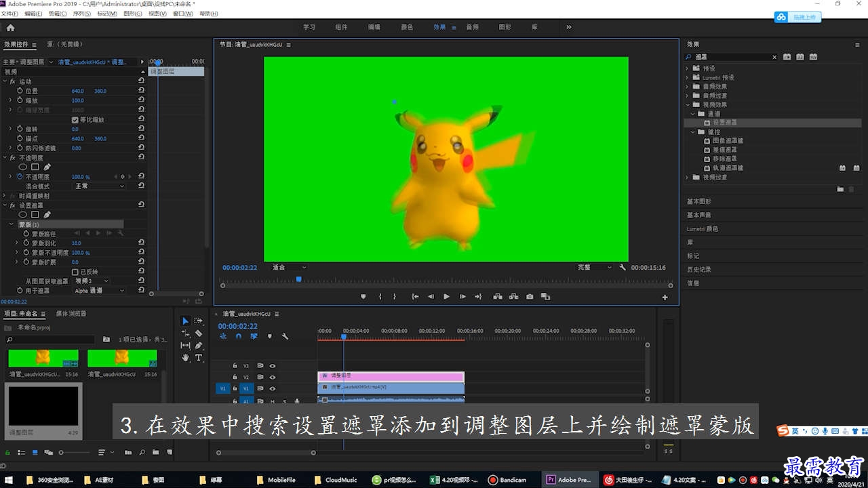
Task: Open the Lumetri 颜色 panel
Action: click(x=703, y=228)
